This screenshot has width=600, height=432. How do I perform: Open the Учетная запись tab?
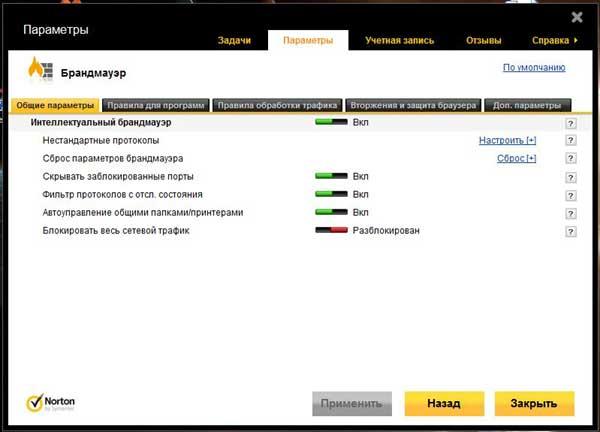399,40
